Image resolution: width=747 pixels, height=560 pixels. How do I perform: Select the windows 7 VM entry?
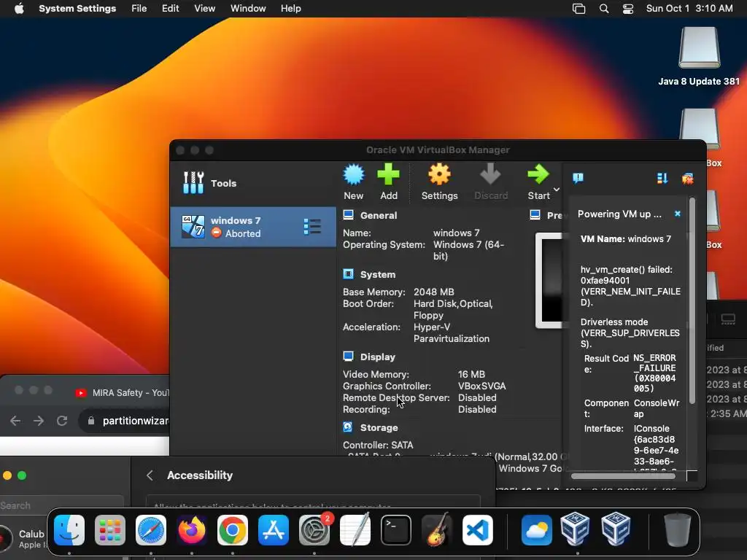click(253, 227)
